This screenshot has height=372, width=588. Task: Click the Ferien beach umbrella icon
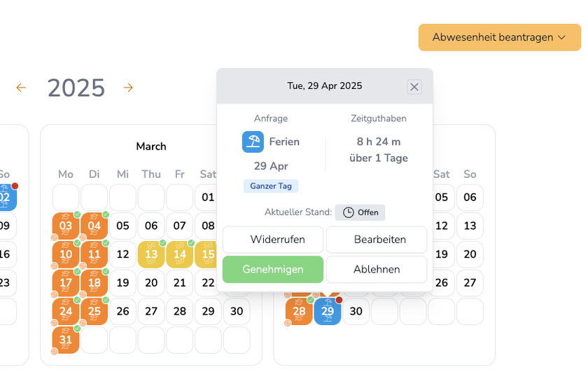click(253, 142)
